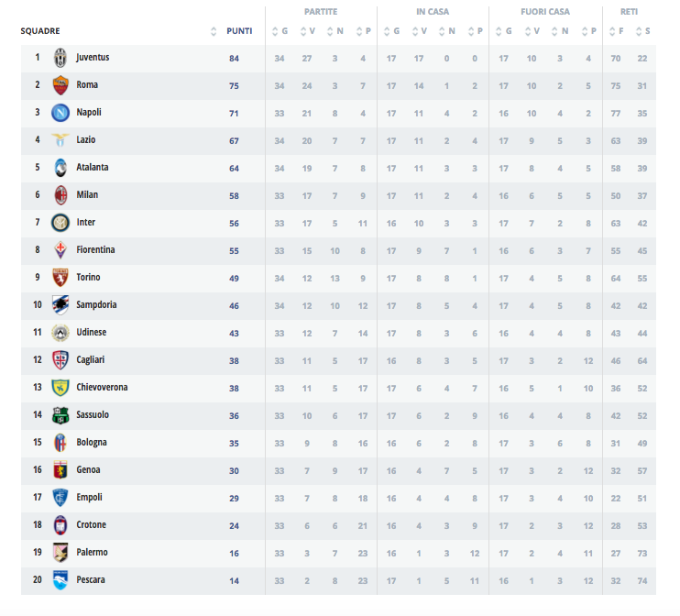This screenshot has width=680, height=616.
Task: Click the Juventus team crest
Action: 60,58
